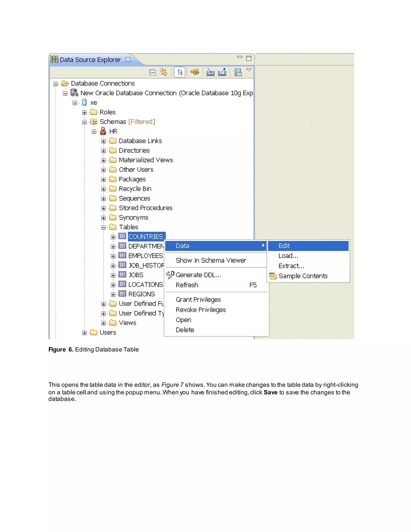
Task: Select the Packages folder
Action: 132,179
